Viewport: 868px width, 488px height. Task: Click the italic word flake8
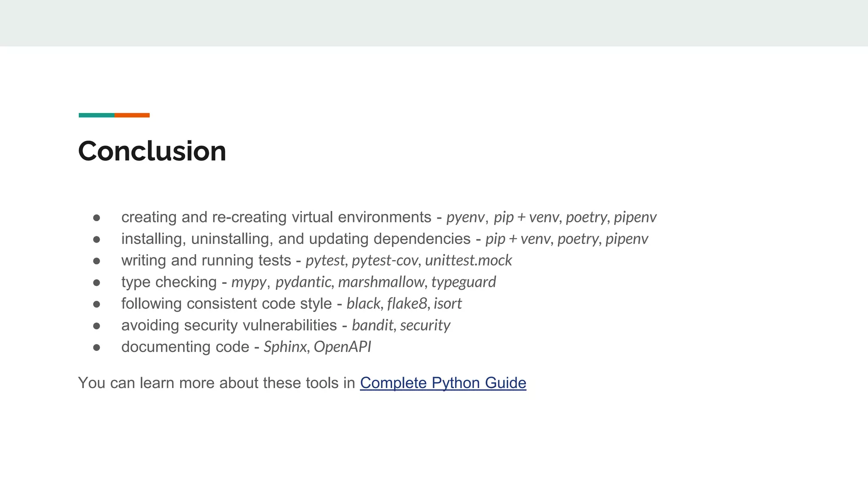[407, 304]
